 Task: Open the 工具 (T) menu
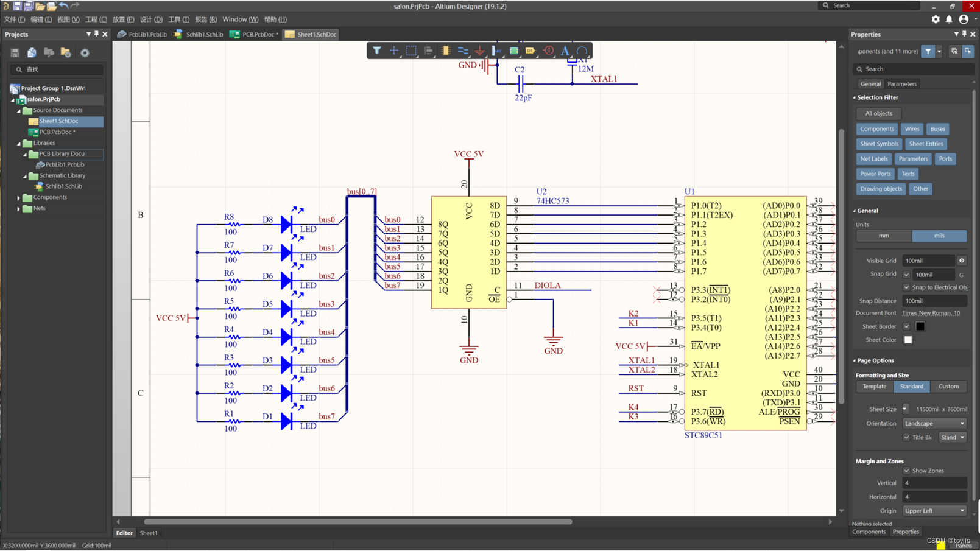[x=178, y=19]
